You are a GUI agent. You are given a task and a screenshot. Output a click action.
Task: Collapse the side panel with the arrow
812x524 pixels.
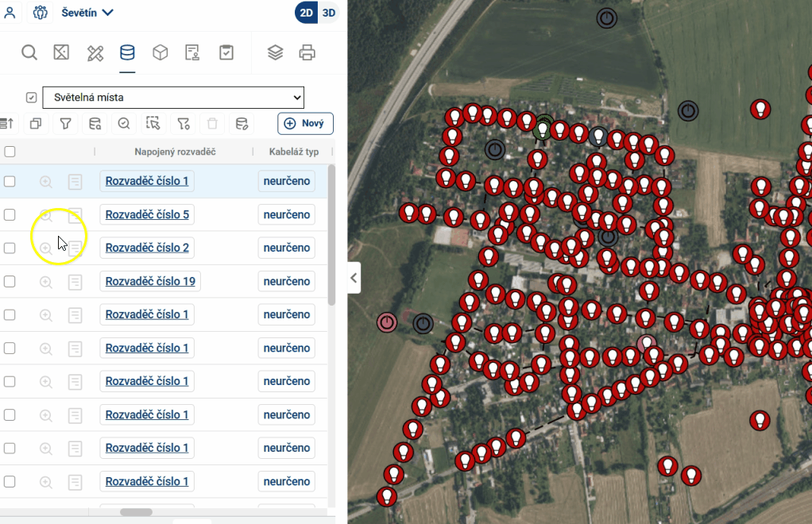click(x=354, y=279)
